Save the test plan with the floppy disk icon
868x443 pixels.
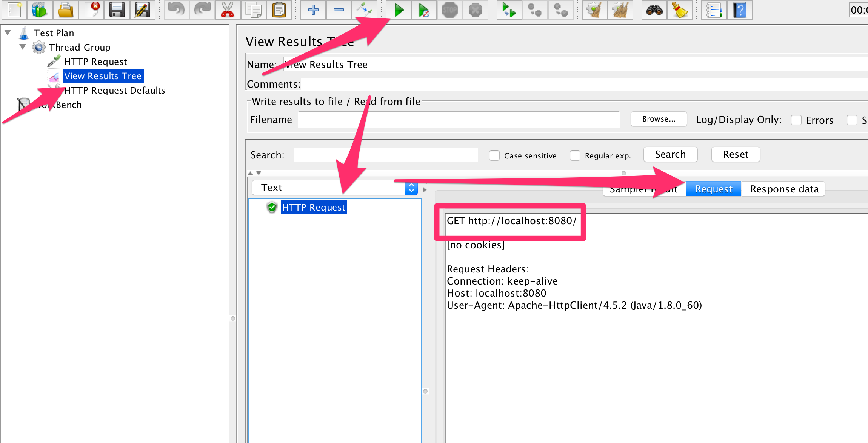coord(117,10)
